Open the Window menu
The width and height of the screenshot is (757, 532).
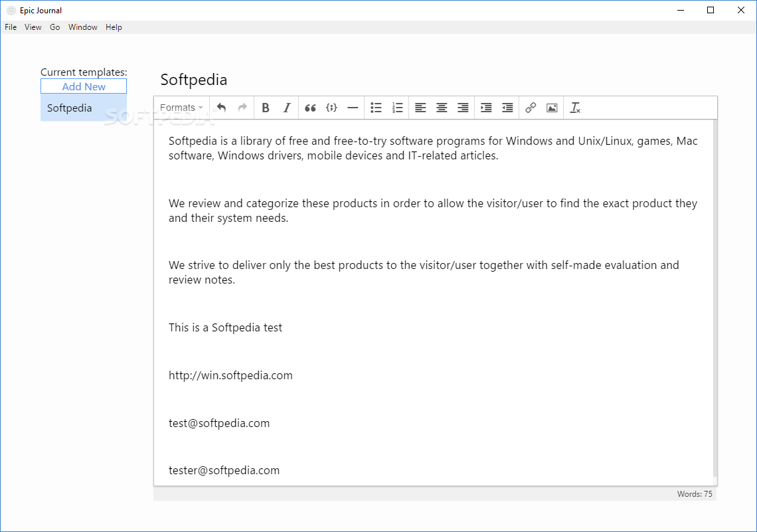click(82, 27)
